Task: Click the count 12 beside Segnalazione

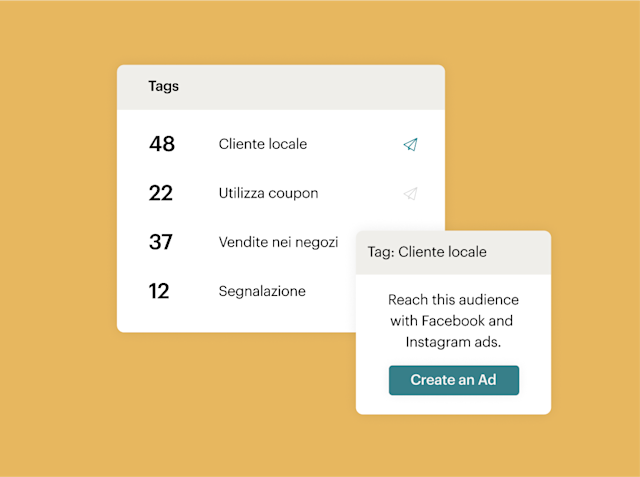Action: coord(160,291)
